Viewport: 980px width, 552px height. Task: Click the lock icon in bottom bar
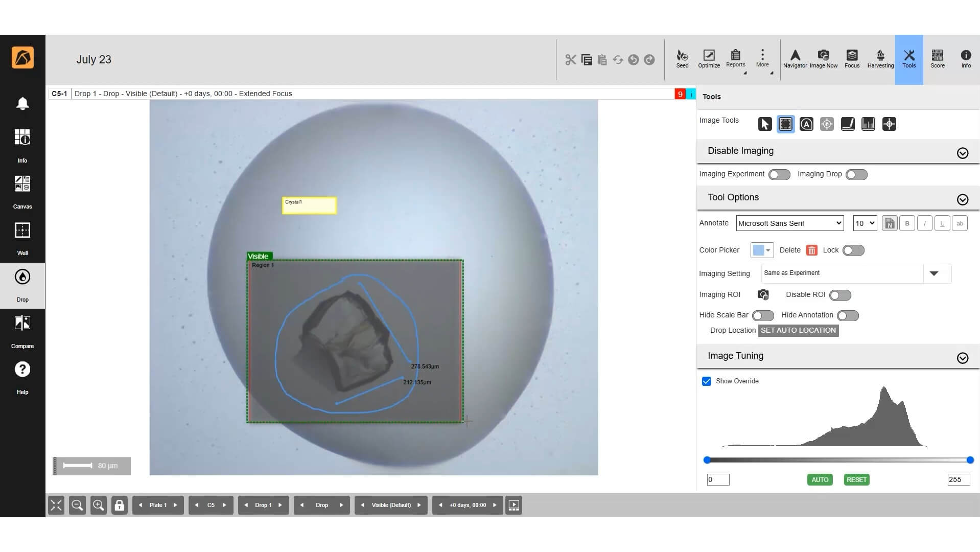119,505
